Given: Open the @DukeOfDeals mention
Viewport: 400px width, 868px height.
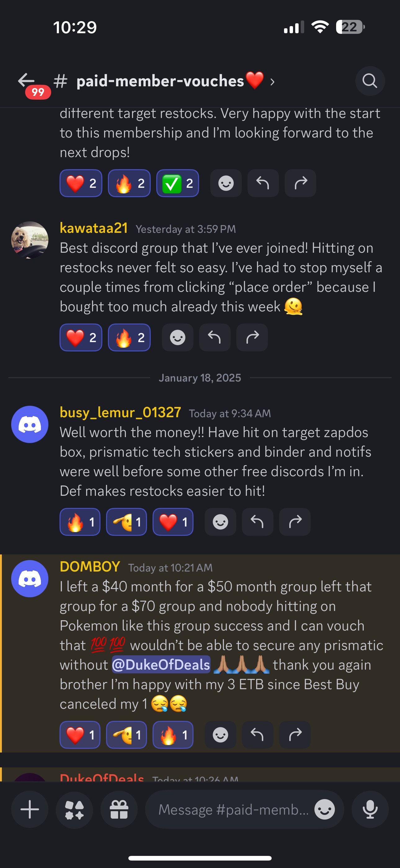Looking at the screenshot, I should pyautogui.click(x=161, y=664).
